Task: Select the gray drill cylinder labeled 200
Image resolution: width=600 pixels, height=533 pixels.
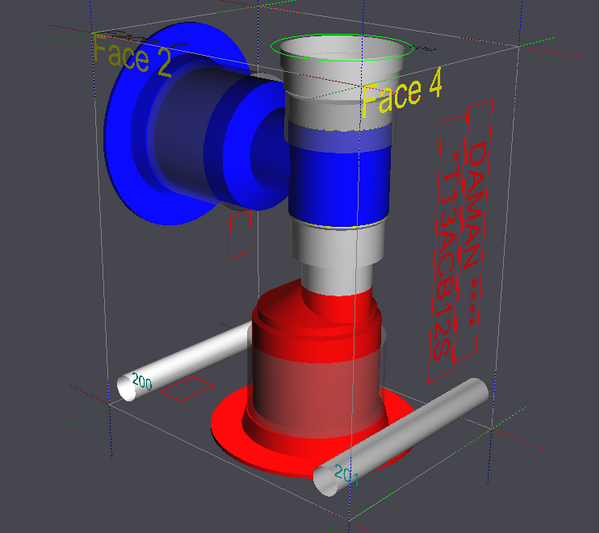Action: pos(184,362)
